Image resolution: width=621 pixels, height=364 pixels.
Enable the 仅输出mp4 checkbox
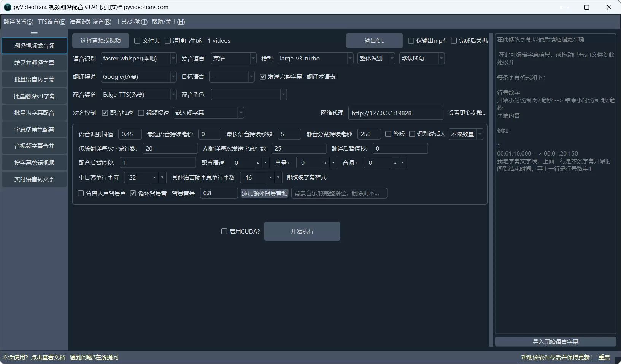tap(411, 40)
